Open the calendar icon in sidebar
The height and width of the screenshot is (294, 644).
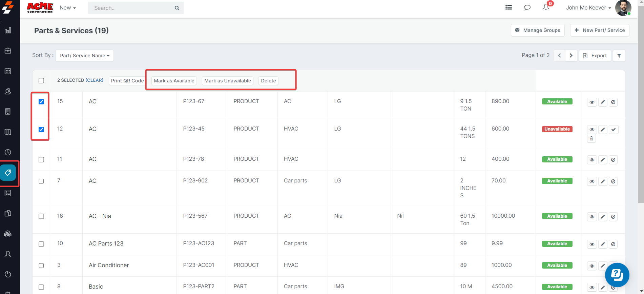click(8, 71)
